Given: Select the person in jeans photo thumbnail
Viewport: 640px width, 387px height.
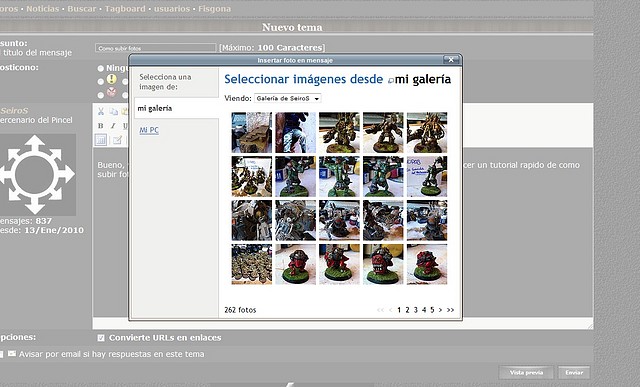Looking at the screenshot, I should [296, 132].
